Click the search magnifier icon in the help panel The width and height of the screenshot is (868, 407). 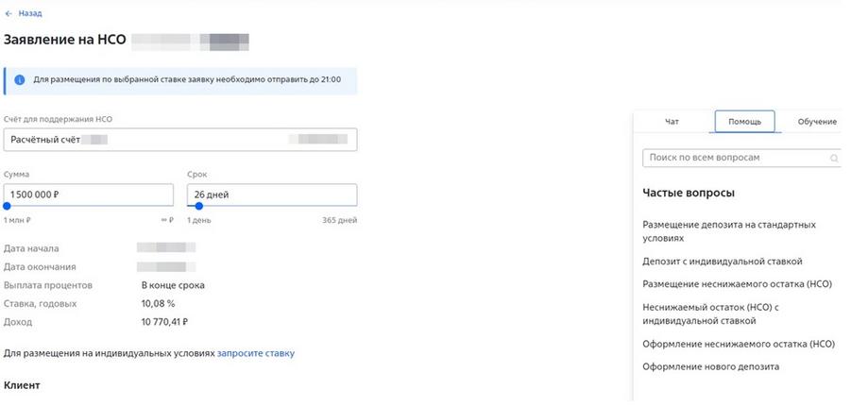(x=834, y=159)
